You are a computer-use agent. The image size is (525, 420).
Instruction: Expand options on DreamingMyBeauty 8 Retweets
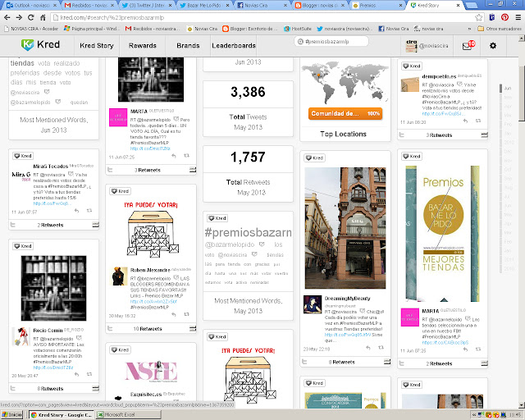tap(387, 362)
